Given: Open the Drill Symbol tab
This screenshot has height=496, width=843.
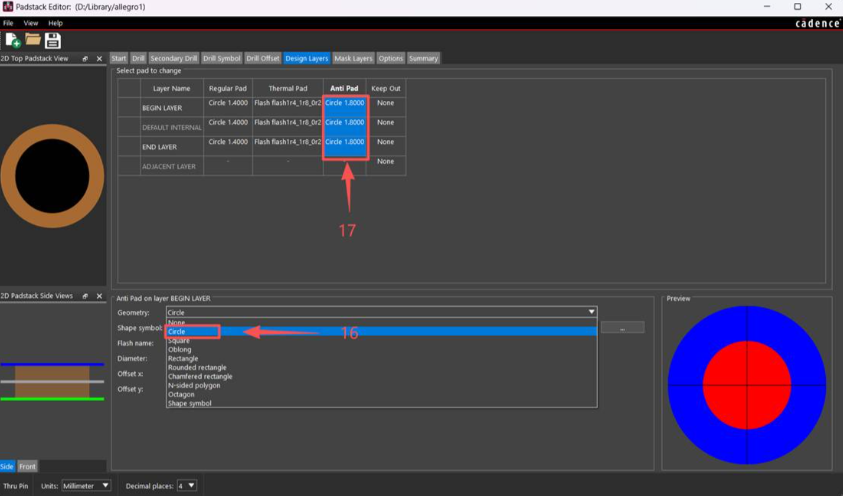Looking at the screenshot, I should pyautogui.click(x=222, y=58).
